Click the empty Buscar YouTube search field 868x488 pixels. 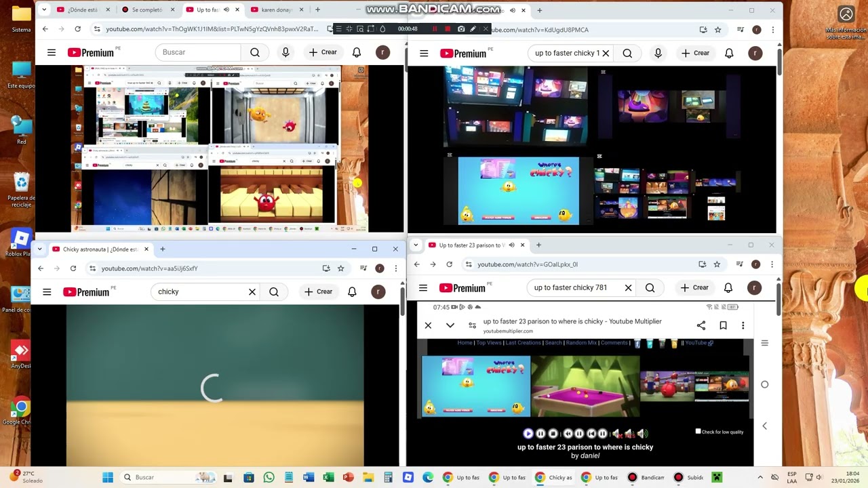(x=198, y=52)
